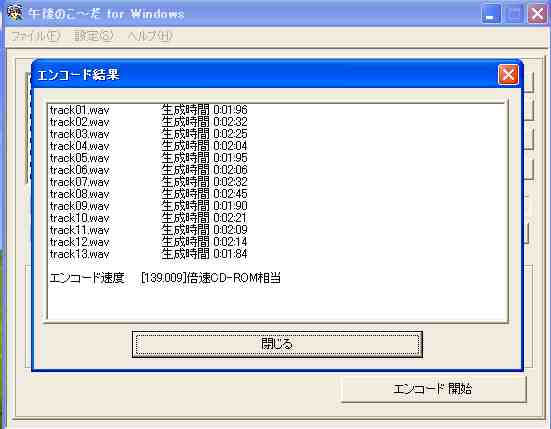Close the エンコード結果 dialog with X
Image resolution: width=551 pixels, height=429 pixels.
coord(508,74)
